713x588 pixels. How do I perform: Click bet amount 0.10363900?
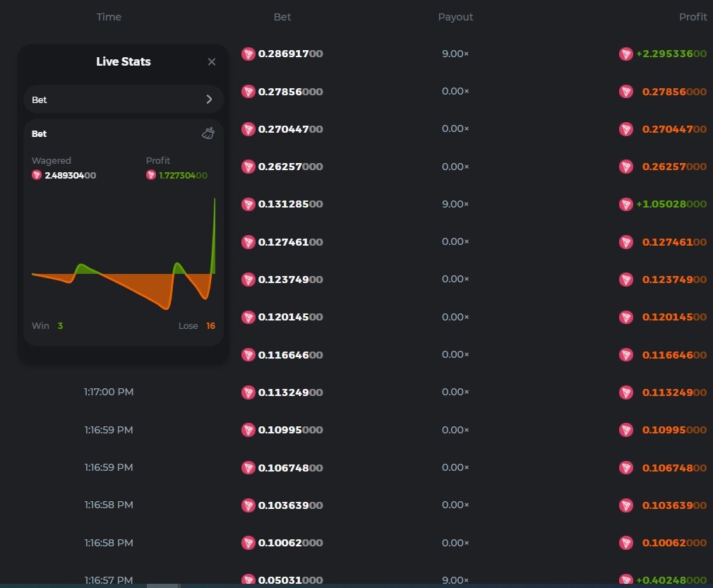point(291,505)
